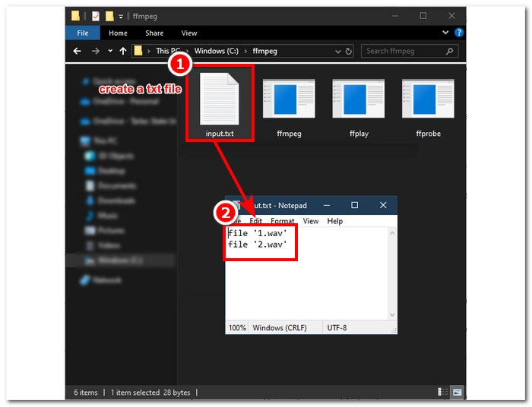Open Notepad View menu
The height and width of the screenshot is (407, 532).
pos(310,221)
